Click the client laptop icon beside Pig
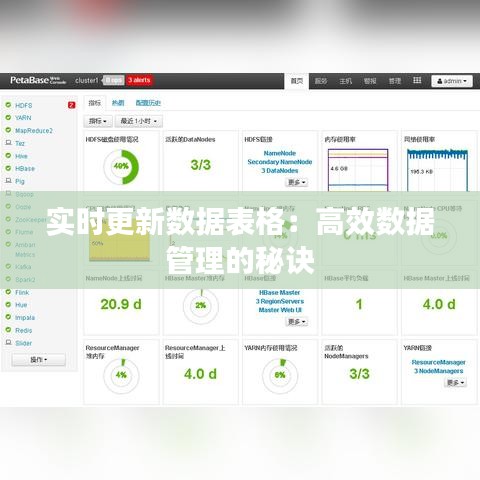 pos(8,181)
